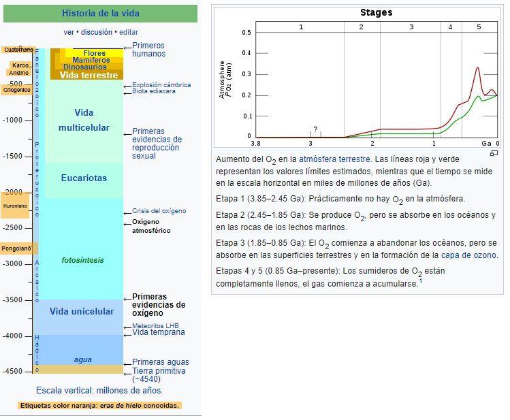Click the 'Cuaternario' ice age label
The image size is (510, 420).
18,50
